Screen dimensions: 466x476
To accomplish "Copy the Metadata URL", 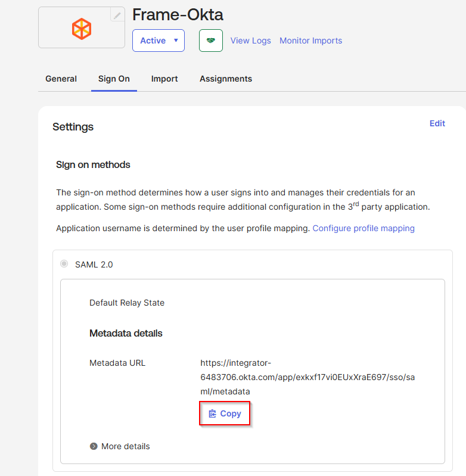I will pyautogui.click(x=225, y=413).
